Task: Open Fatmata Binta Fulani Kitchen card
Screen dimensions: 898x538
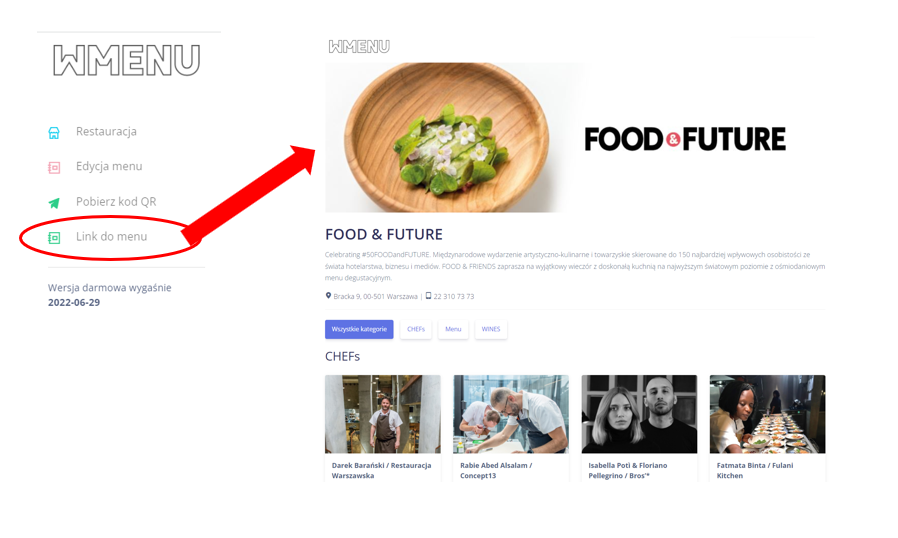Action: click(x=767, y=428)
